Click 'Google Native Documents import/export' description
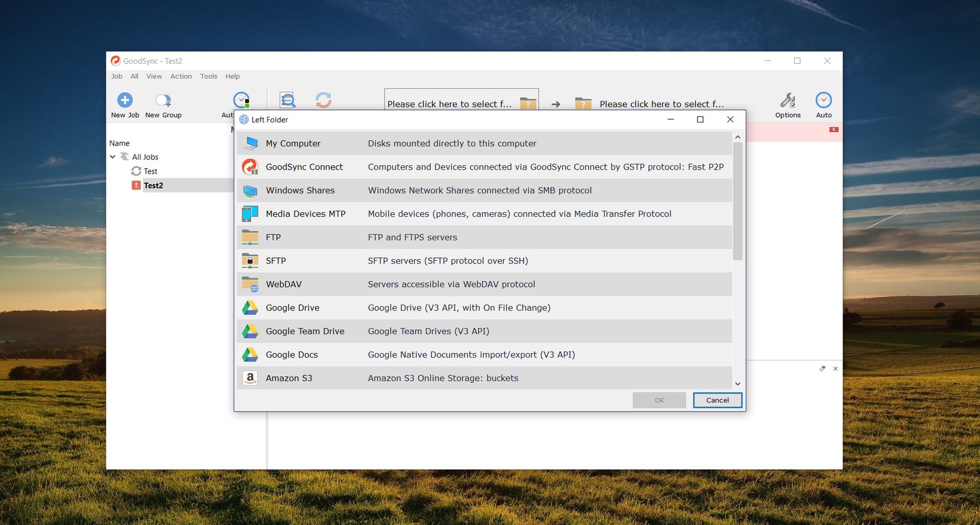The width and height of the screenshot is (980, 525). tap(471, 354)
